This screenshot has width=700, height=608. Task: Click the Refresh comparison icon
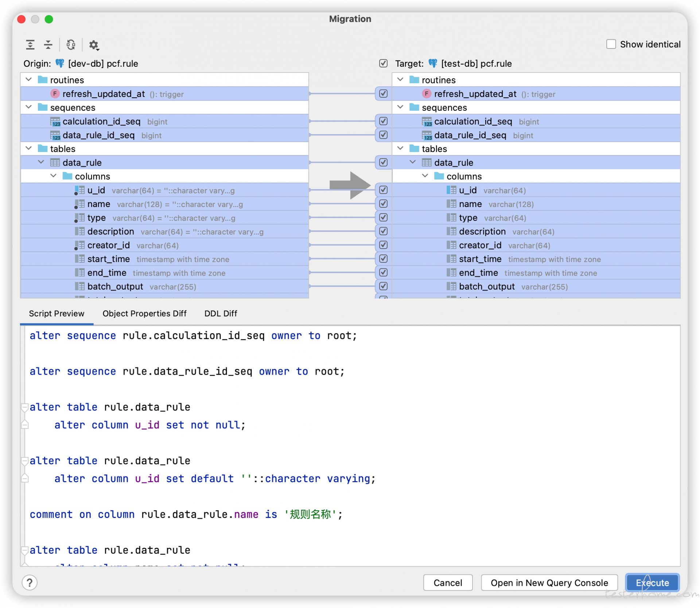[71, 45]
